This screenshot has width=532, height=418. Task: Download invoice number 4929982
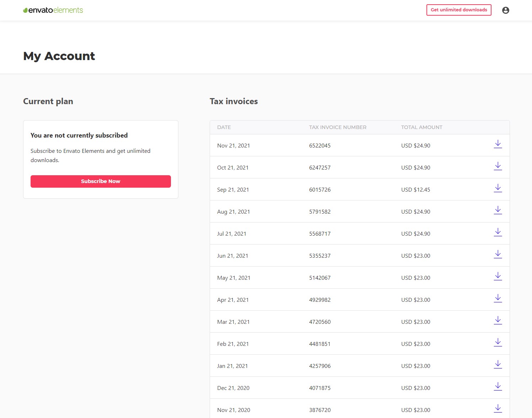498,299
